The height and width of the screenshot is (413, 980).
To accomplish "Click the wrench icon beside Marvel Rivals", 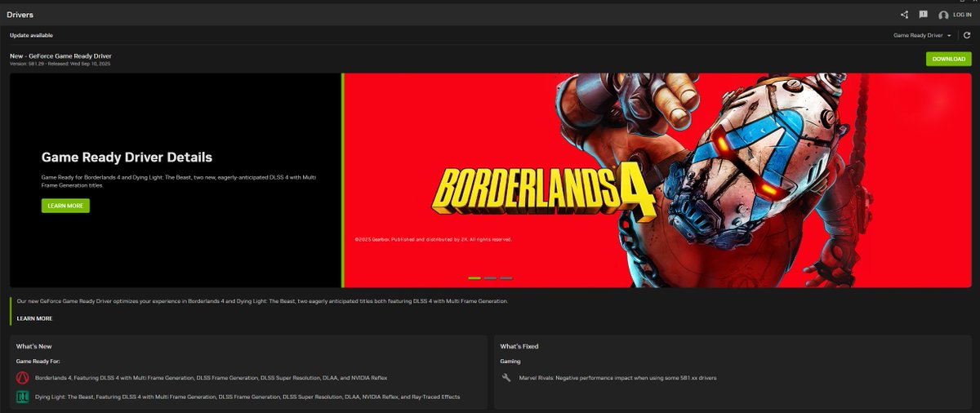I will (506, 378).
